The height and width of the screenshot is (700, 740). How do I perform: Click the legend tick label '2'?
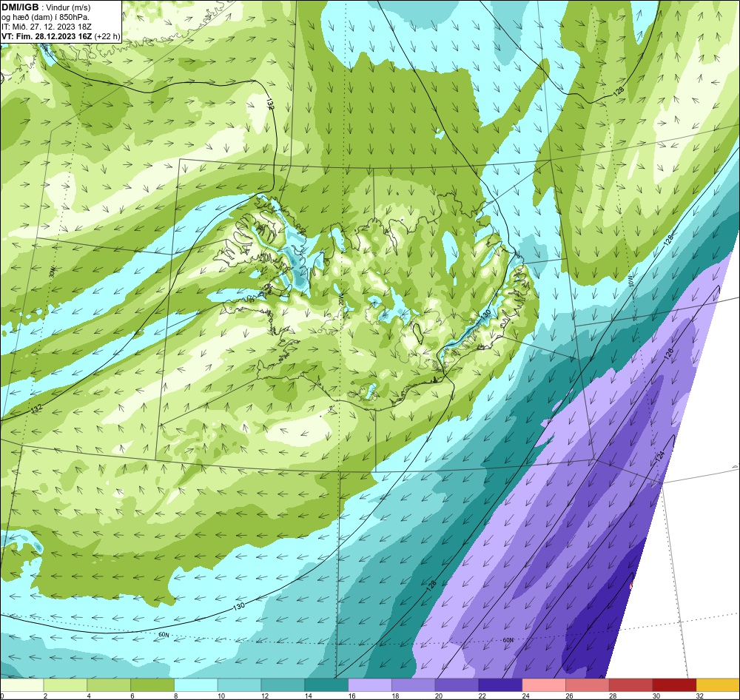[45, 696]
